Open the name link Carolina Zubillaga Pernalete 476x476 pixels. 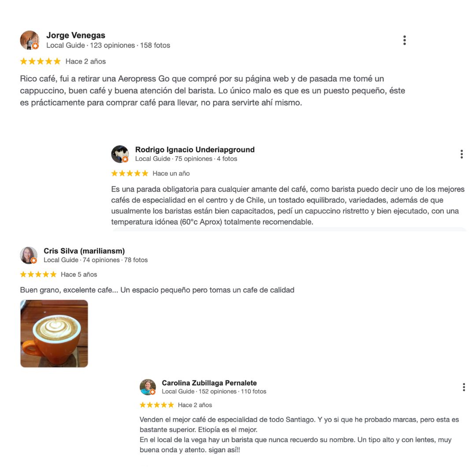pyautogui.click(x=209, y=383)
